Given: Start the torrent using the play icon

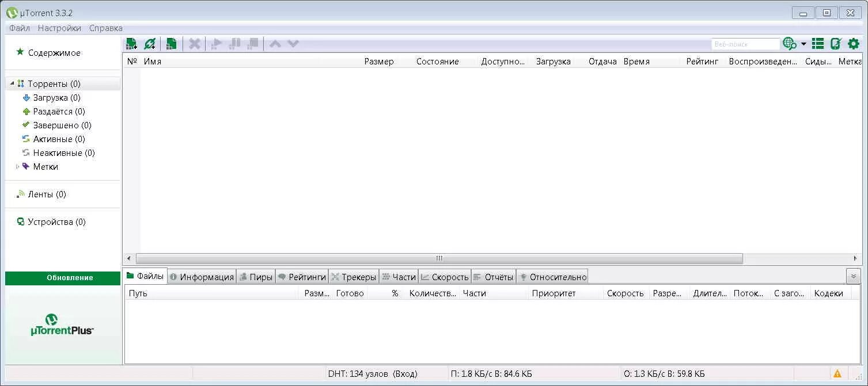Looking at the screenshot, I should (x=216, y=43).
